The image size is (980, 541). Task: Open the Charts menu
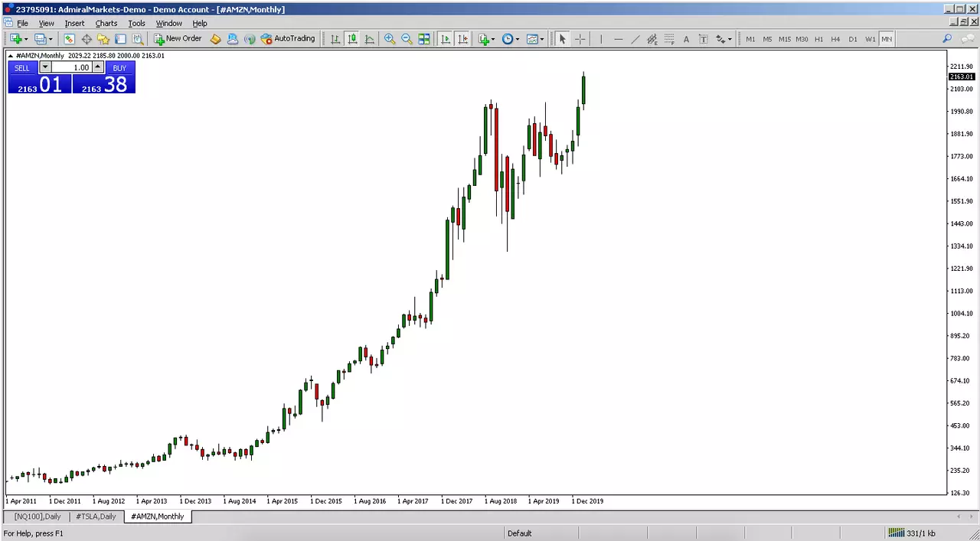click(x=106, y=23)
